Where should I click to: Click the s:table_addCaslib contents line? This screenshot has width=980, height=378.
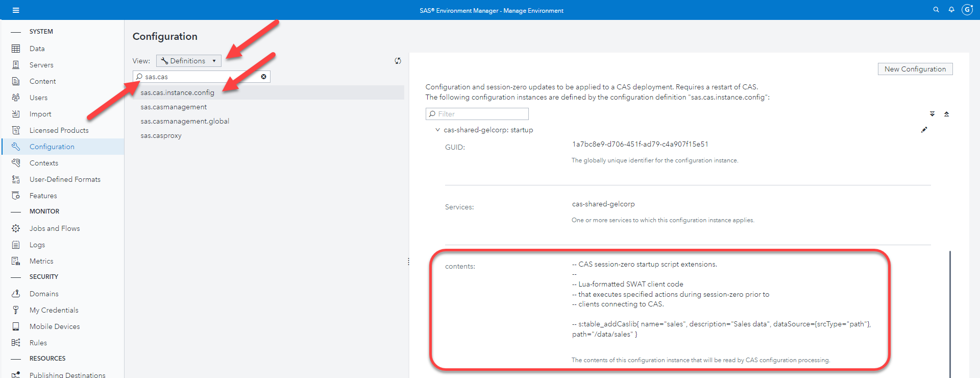(x=721, y=329)
